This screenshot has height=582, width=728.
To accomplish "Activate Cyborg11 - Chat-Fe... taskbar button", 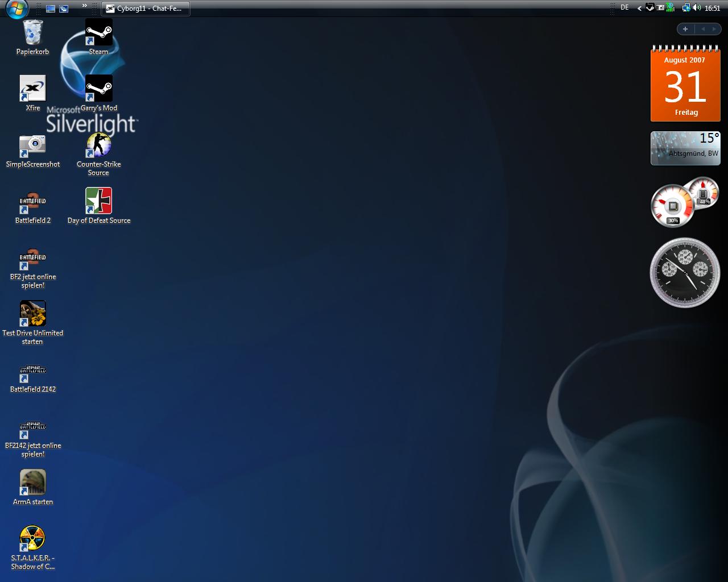I will [x=146, y=9].
